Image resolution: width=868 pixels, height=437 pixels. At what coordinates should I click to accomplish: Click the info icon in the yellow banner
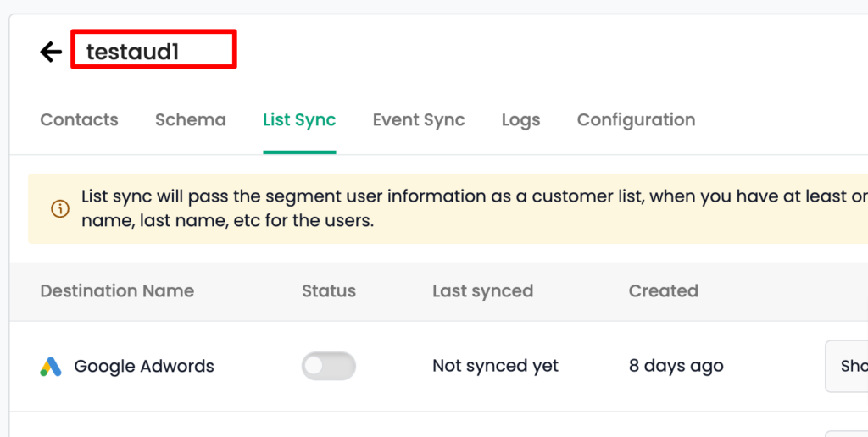[60, 208]
